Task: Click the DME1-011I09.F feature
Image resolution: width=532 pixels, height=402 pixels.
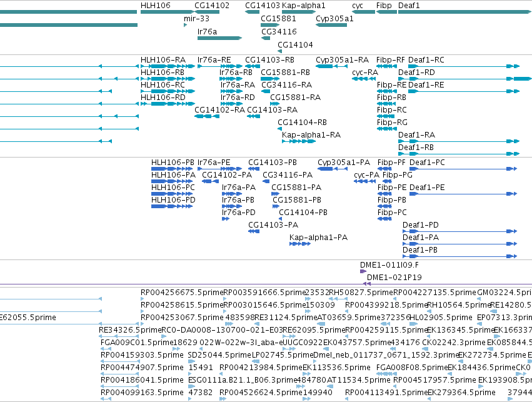Action: click(x=389, y=265)
